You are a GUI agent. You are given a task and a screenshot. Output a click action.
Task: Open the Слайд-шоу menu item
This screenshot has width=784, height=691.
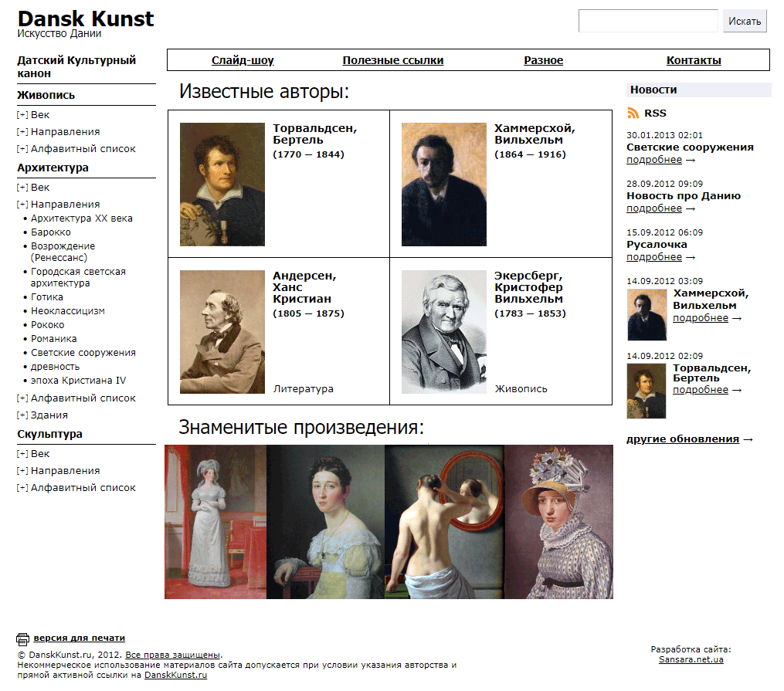pyautogui.click(x=243, y=60)
